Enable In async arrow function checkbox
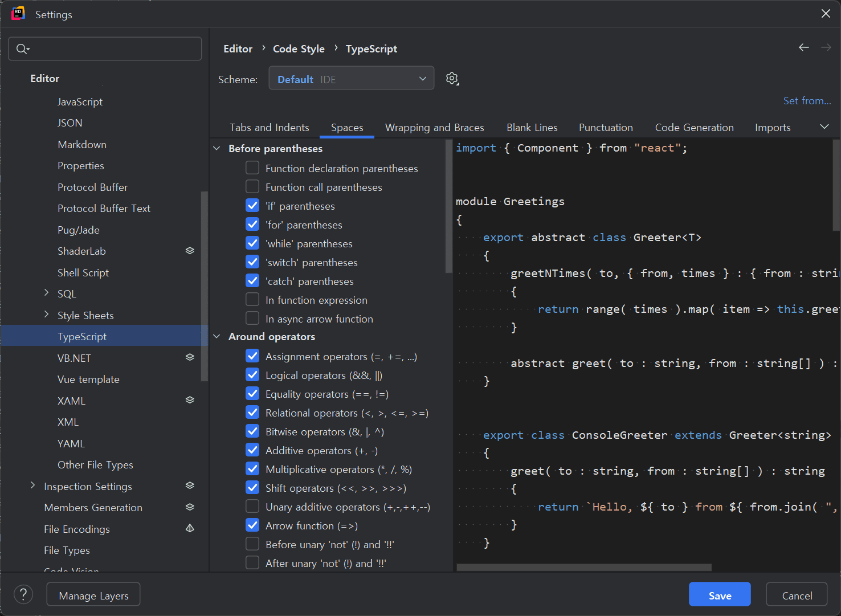 [252, 319]
